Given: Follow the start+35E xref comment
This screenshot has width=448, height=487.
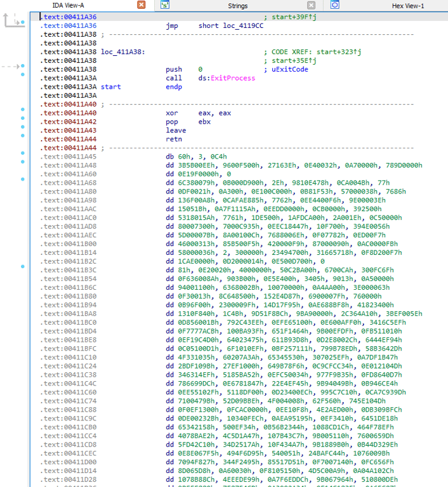Looking at the screenshot, I should pyautogui.click(x=294, y=61).
